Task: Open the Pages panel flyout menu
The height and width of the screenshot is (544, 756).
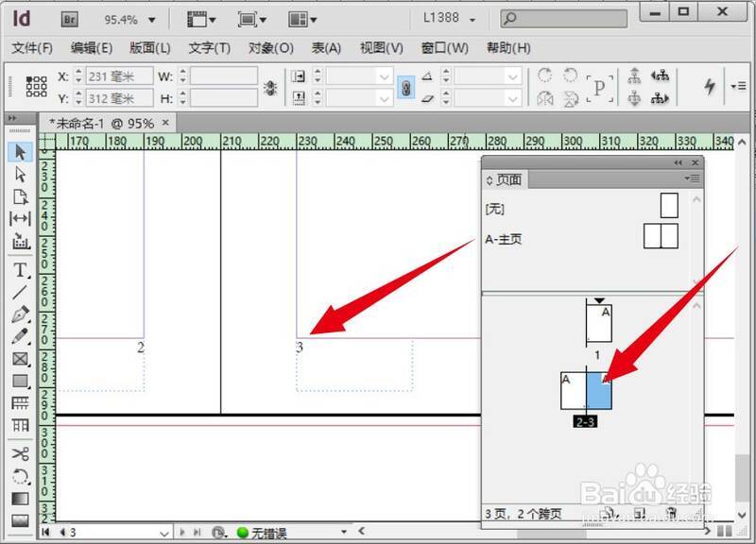Action: (694, 178)
